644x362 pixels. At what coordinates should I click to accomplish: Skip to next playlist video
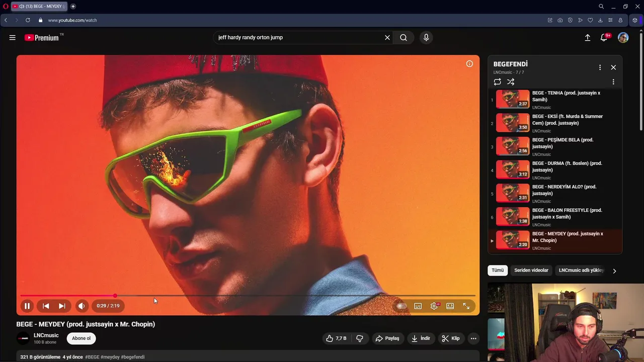(62, 306)
